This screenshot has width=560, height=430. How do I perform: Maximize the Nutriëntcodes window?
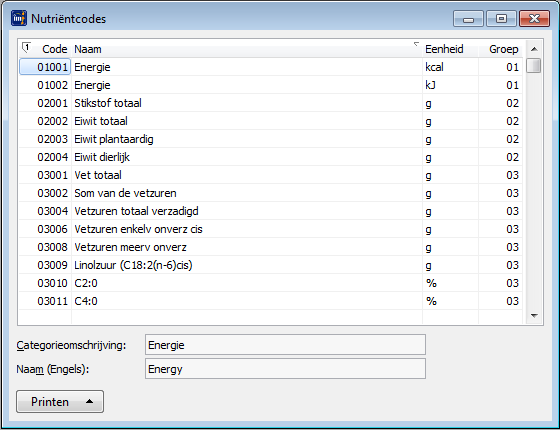(x=501, y=19)
